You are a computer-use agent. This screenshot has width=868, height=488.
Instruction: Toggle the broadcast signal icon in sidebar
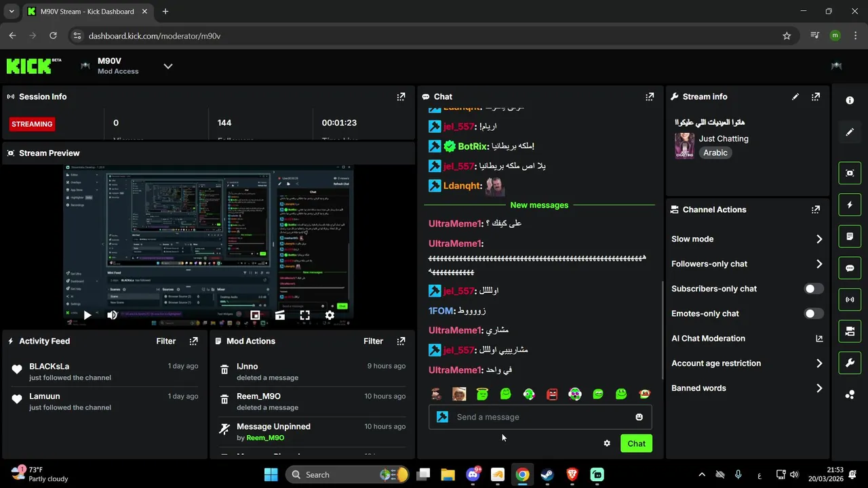click(850, 300)
